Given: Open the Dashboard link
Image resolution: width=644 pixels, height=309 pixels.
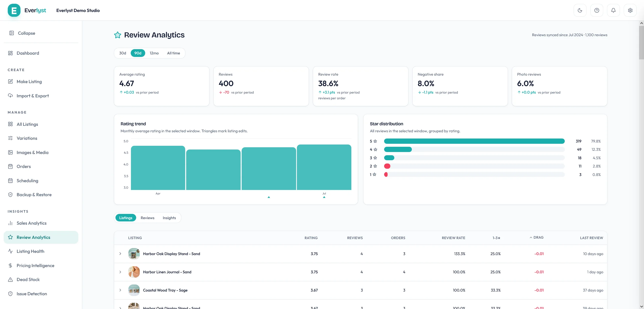Looking at the screenshot, I should [x=41, y=53].
